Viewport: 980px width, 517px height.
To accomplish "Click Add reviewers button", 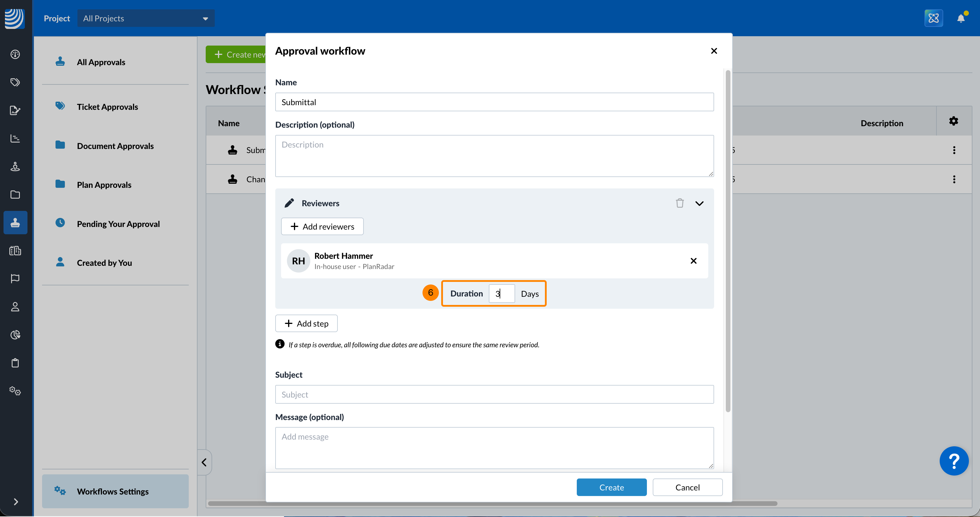I will [x=322, y=226].
